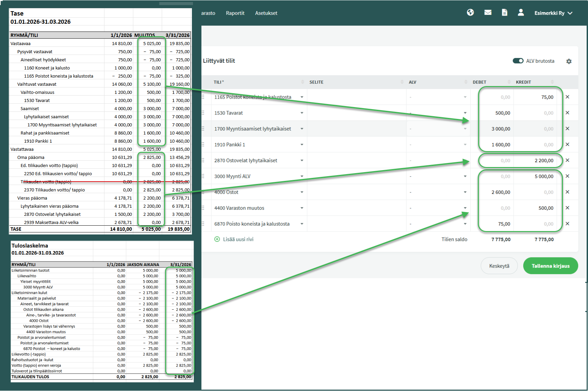Expand account dropdown for 3000 Myynti ALV
The height and width of the screenshot is (391, 588).
click(301, 177)
